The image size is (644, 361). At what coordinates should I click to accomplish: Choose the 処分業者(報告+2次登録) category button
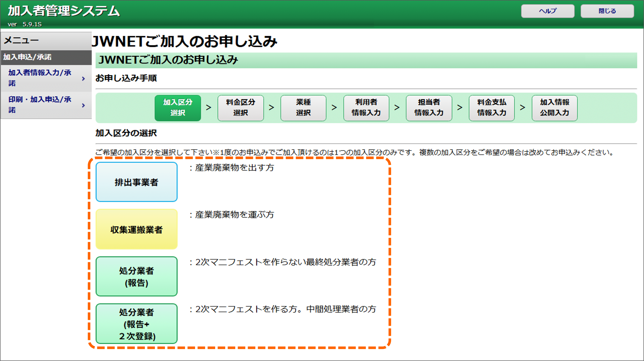click(136, 324)
